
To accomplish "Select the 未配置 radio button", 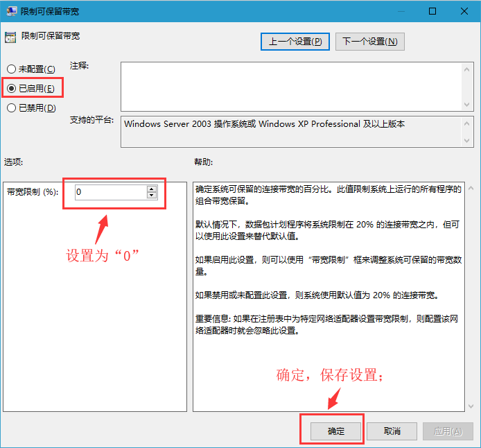I will 11,69.
